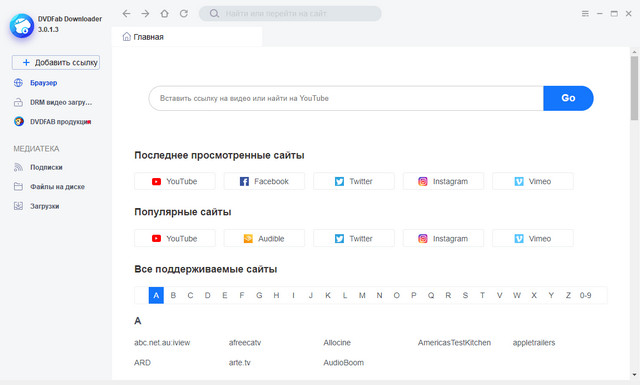
Task: Open Twitter in recently viewed sites
Action: click(x=354, y=181)
